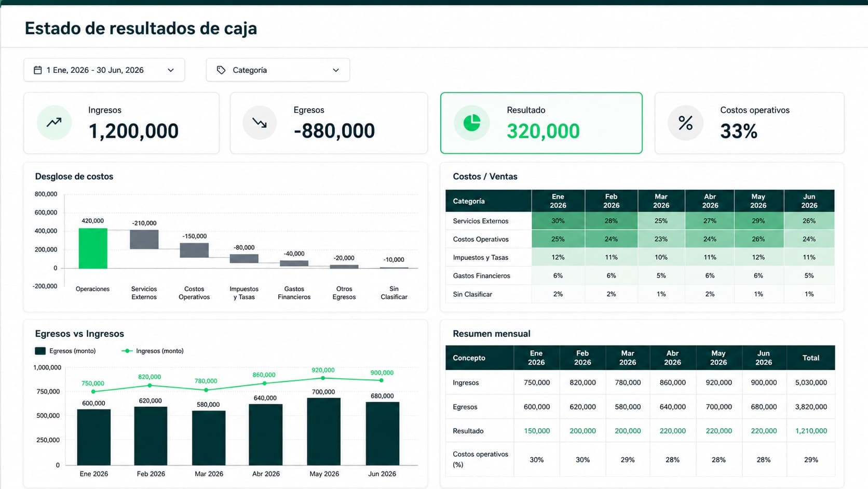Click the Servicios Externos 30% cell for Ene 2026
Image resolution: width=868 pixels, height=489 pixels.
(x=558, y=221)
